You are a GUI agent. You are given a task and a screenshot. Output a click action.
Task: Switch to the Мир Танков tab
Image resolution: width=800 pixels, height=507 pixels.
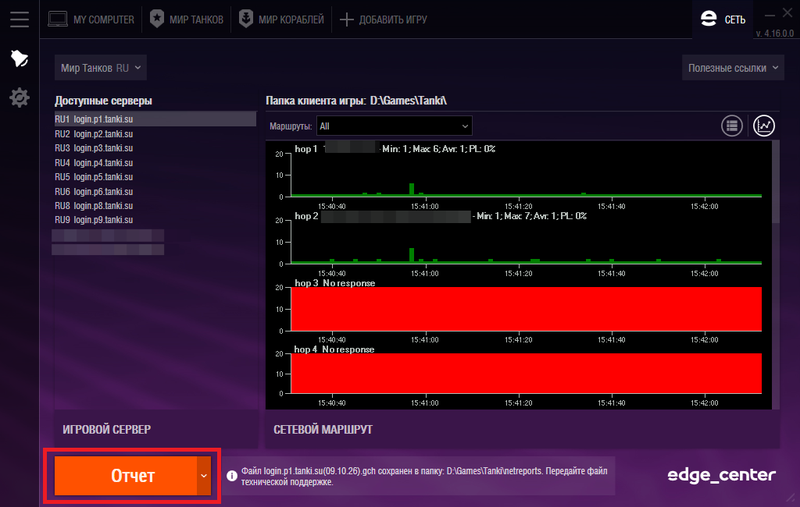click(187, 19)
